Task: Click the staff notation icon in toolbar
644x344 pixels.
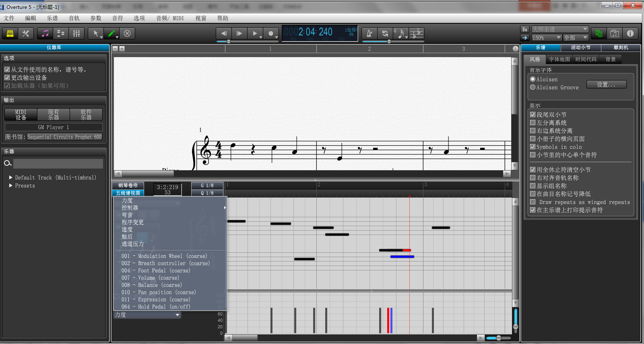Action: point(417,33)
